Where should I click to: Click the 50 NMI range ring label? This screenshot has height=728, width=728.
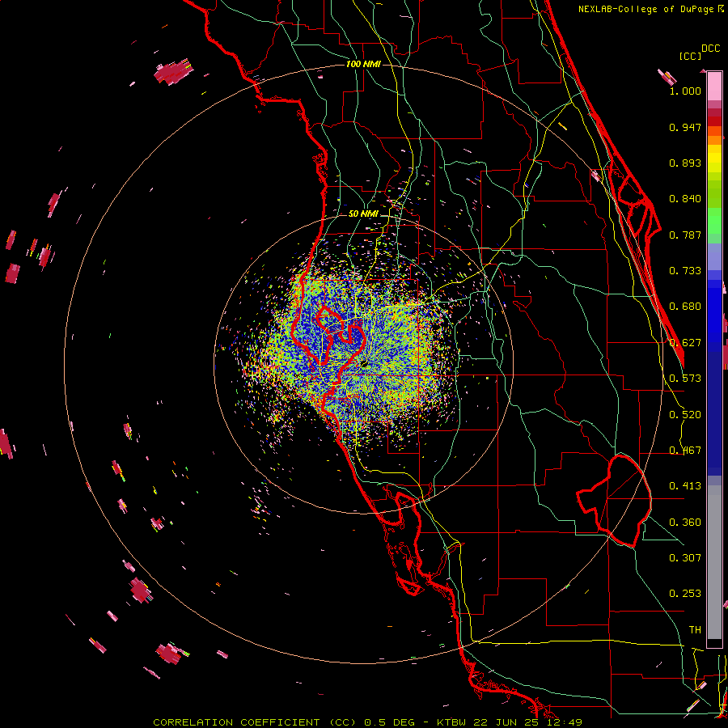coord(363,214)
